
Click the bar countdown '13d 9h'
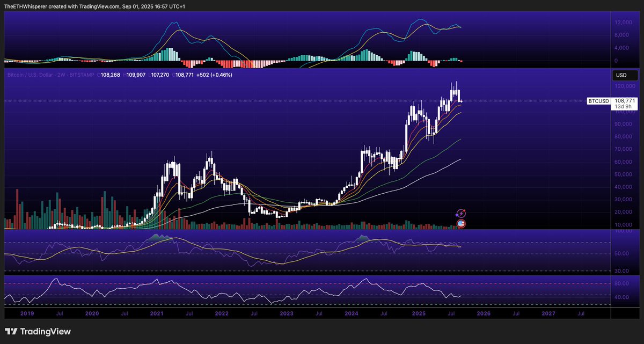click(x=623, y=106)
